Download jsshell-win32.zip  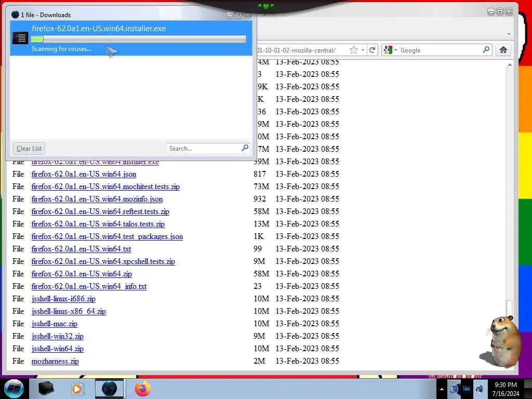pyautogui.click(x=57, y=336)
